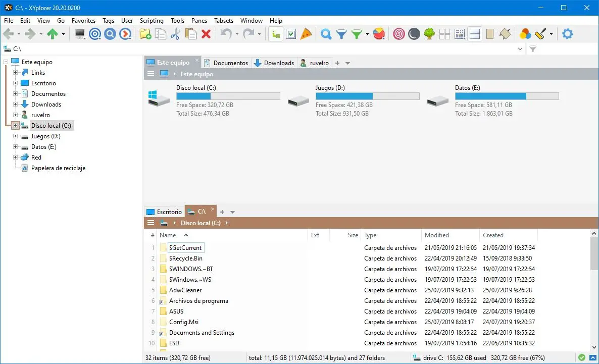Click the blue status bar corner icon
The height and width of the screenshot is (364, 599).
pos(593,358)
